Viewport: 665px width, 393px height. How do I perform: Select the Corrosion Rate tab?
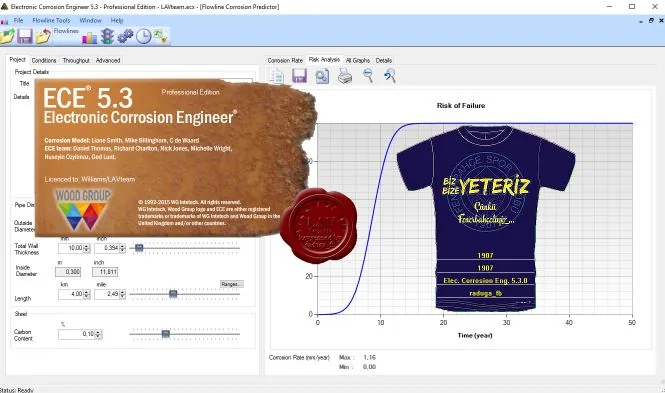[x=285, y=61]
